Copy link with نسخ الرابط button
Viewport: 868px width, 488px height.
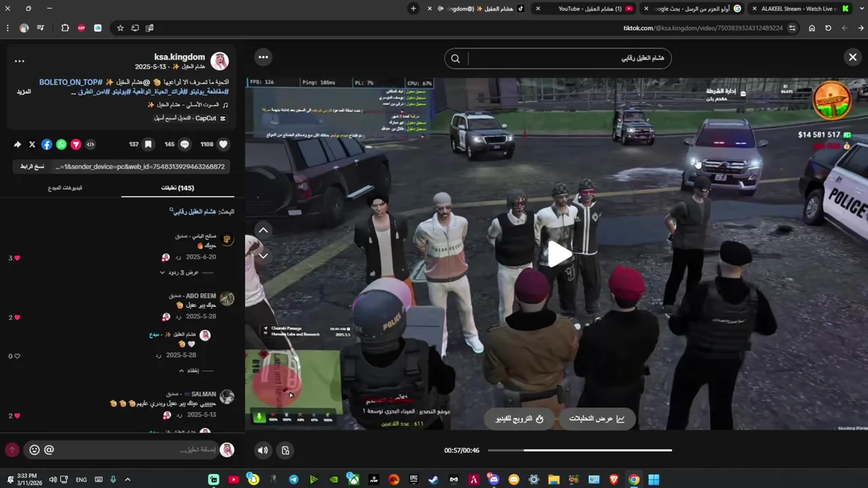(32, 167)
